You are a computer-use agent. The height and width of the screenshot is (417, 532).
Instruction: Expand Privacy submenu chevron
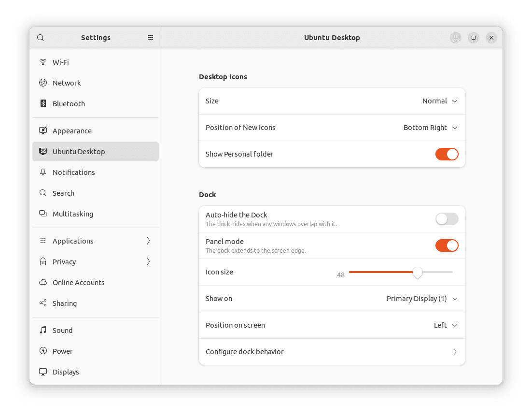point(148,261)
